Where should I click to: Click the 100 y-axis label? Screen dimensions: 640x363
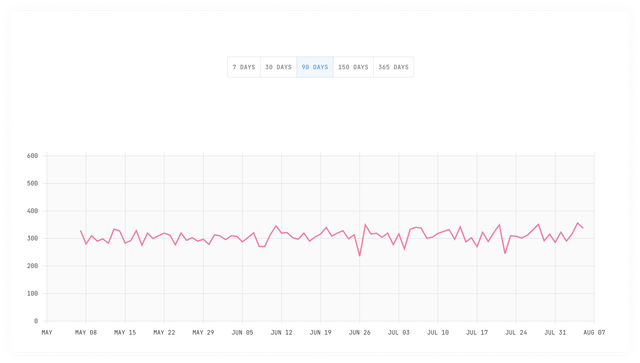[32, 293]
